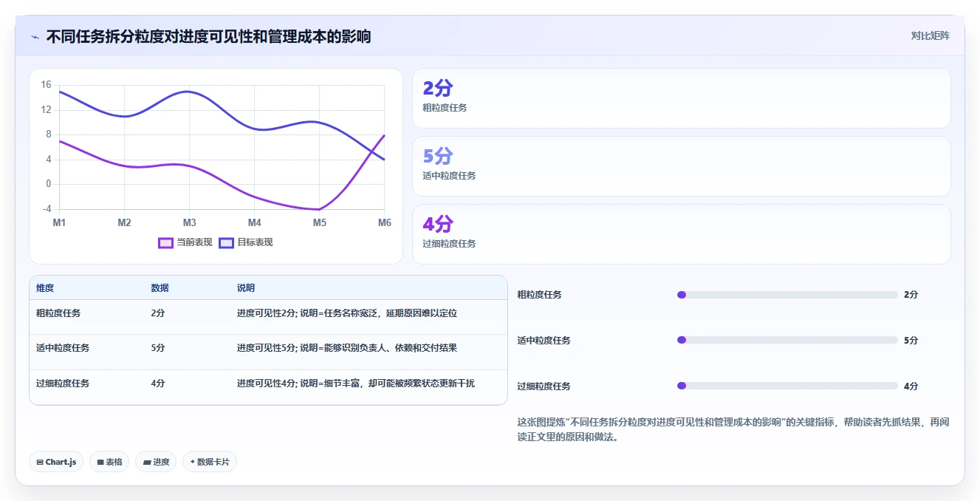Screen dimensions: 980x501
Task: Click the M4 axis label on chart
Action: click(x=254, y=222)
